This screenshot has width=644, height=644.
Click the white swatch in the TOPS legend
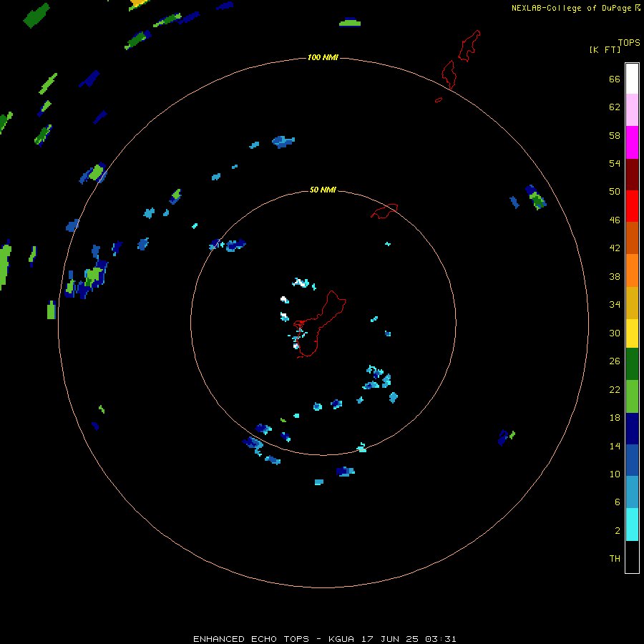(x=632, y=79)
